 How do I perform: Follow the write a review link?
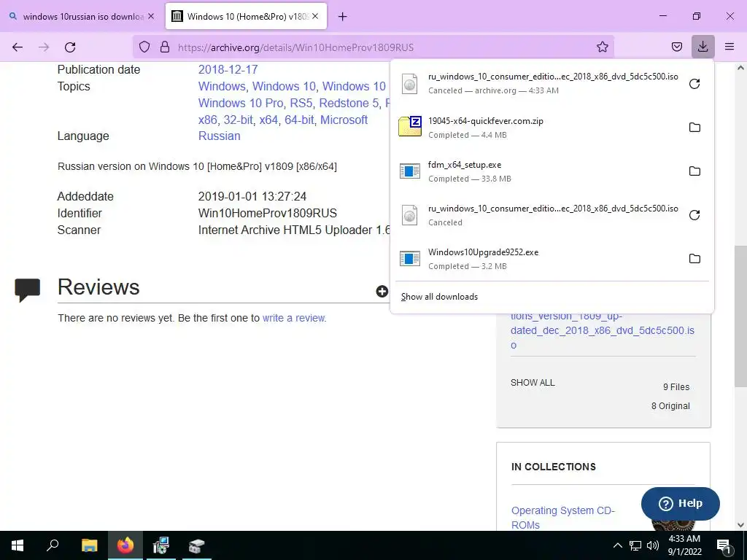coord(294,318)
